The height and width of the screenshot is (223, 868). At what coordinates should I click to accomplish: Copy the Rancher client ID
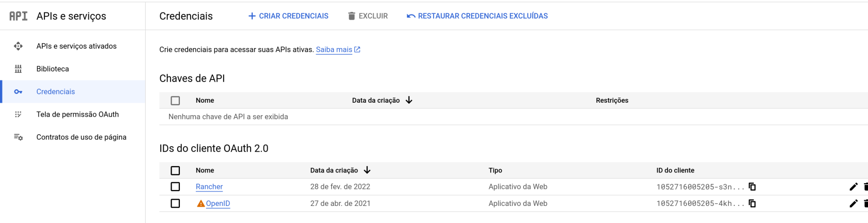(x=752, y=187)
